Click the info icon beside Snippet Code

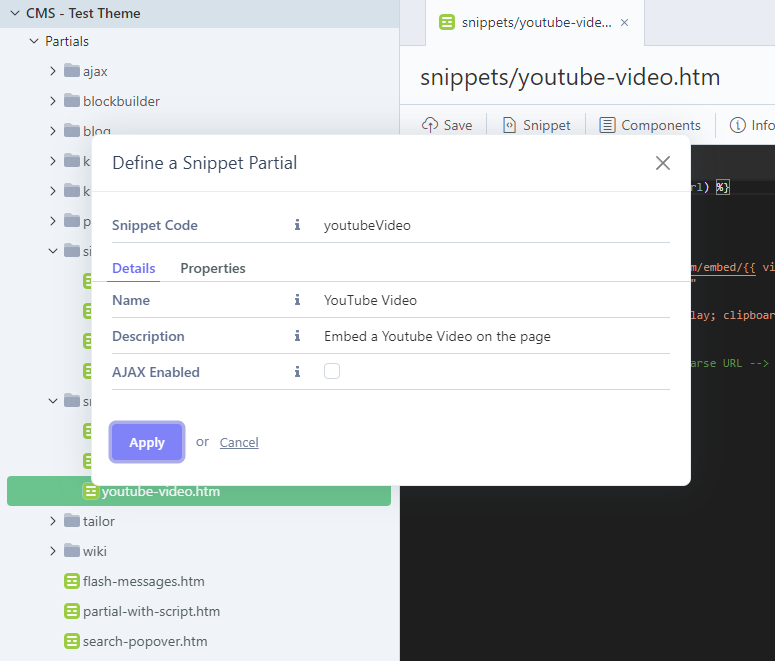click(x=297, y=225)
